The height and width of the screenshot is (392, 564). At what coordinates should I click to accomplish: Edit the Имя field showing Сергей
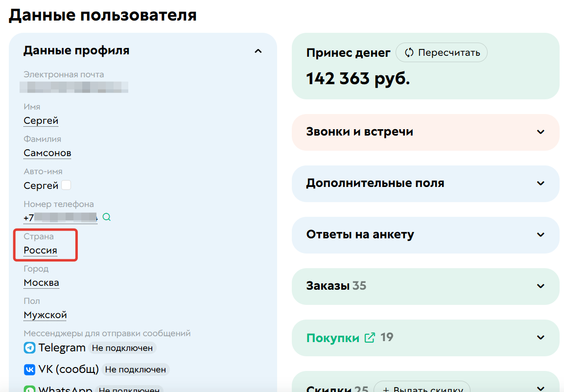coord(41,120)
